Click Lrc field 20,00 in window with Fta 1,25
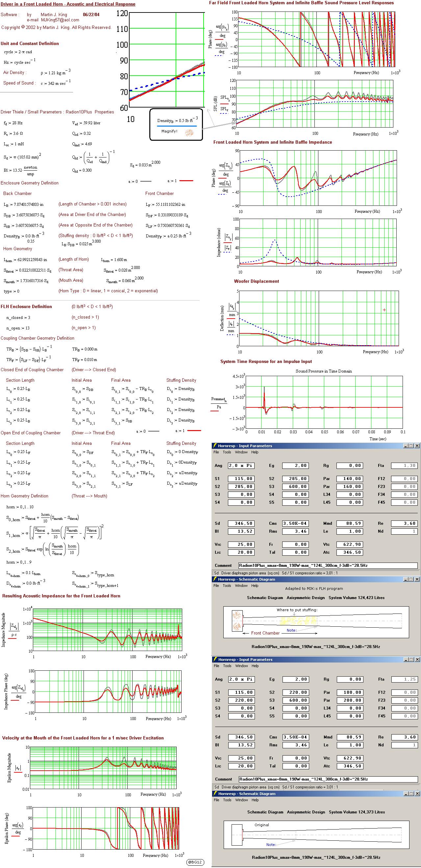Screen dimensions: 421x868 (241, 766)
